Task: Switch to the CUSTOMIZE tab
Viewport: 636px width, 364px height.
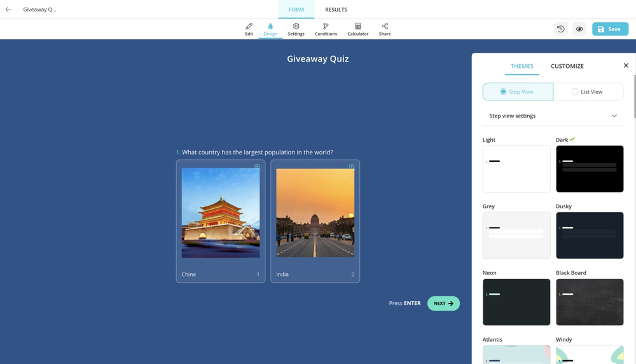Action: point(567,66)
